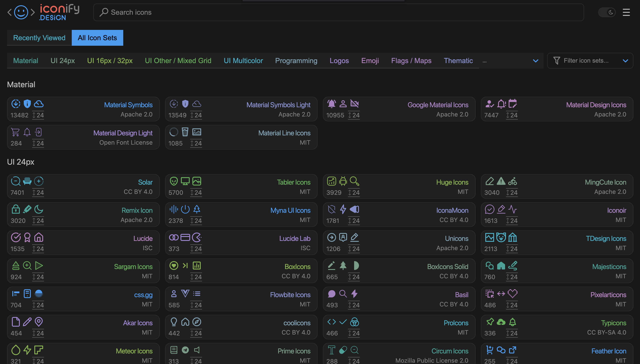Click the forward arrow beside the logo
This screenshot has height=364, width=640.
pos(33,12)
